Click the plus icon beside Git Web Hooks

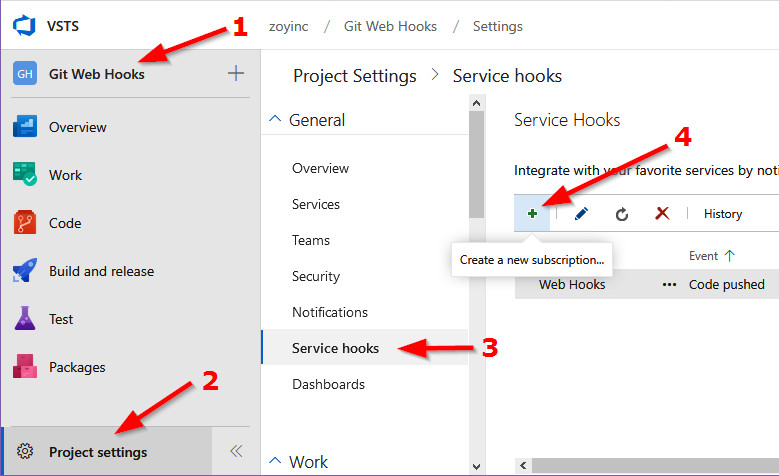tap(236, 73)
